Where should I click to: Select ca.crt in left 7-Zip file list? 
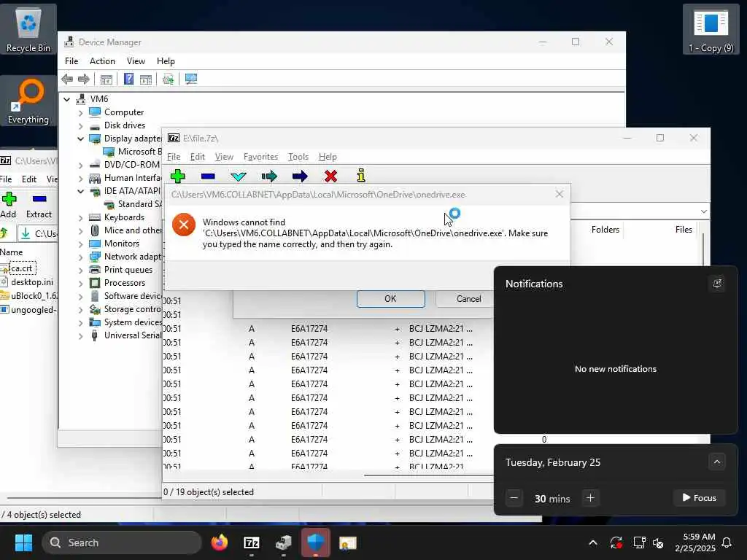21,268
